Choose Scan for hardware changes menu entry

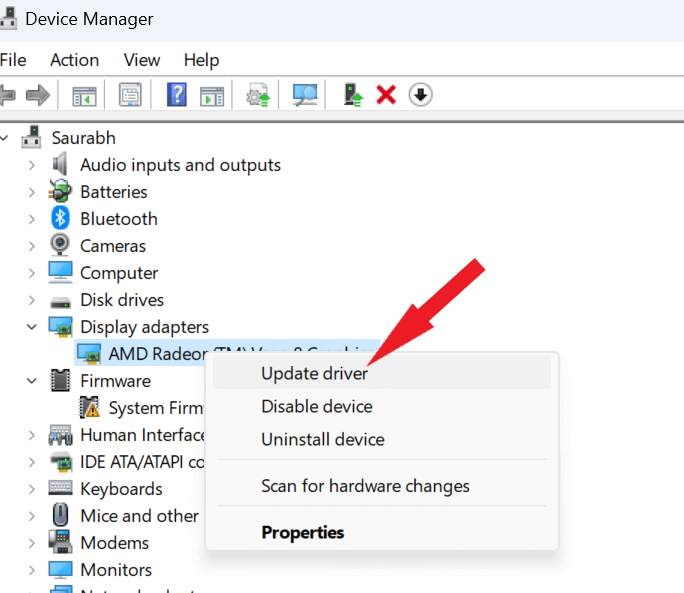382,486
